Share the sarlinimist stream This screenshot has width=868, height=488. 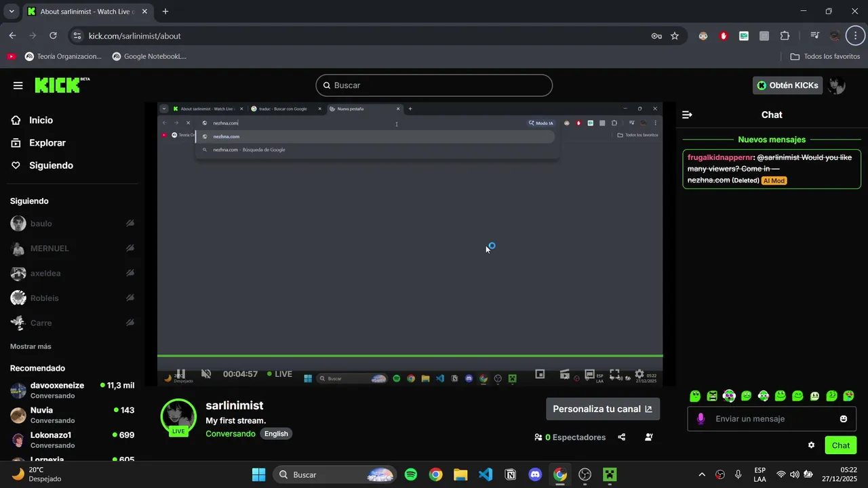(x=622, y=437)
